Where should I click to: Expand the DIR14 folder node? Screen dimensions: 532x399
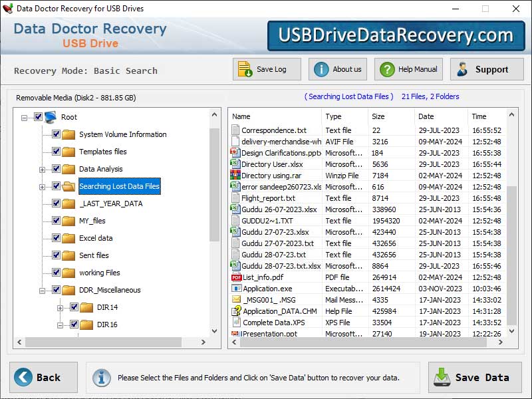coord(60,307)
